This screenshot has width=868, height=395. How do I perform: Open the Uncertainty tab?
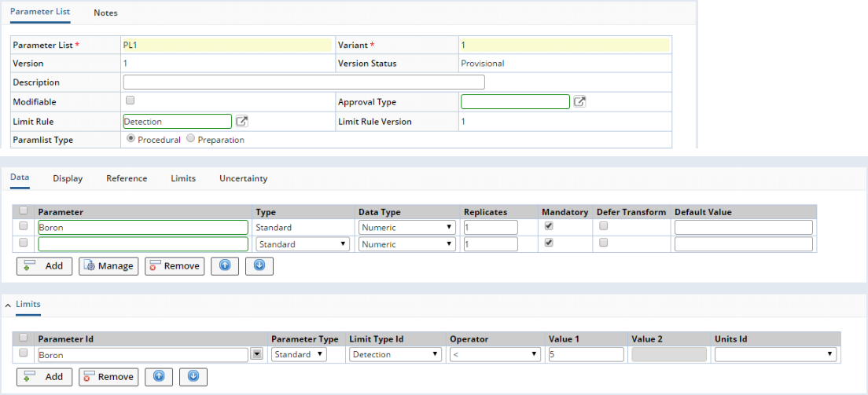click(244, 178)
